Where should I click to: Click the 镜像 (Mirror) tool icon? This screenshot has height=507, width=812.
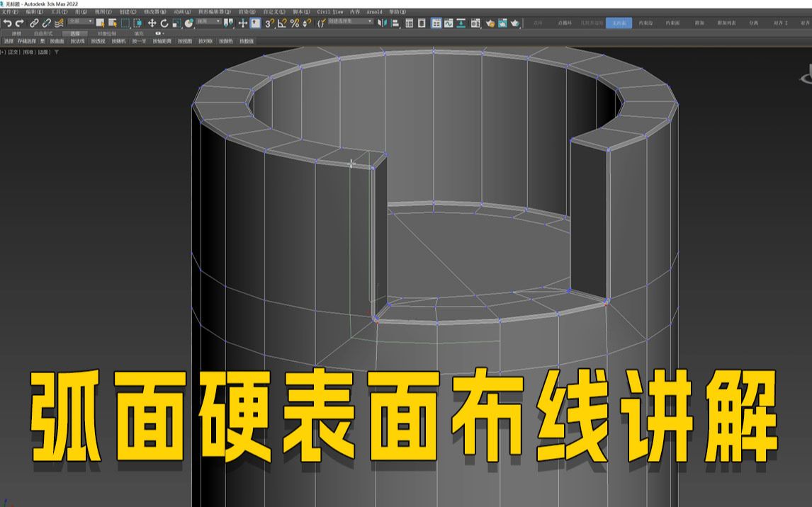[x=380, y=23]
